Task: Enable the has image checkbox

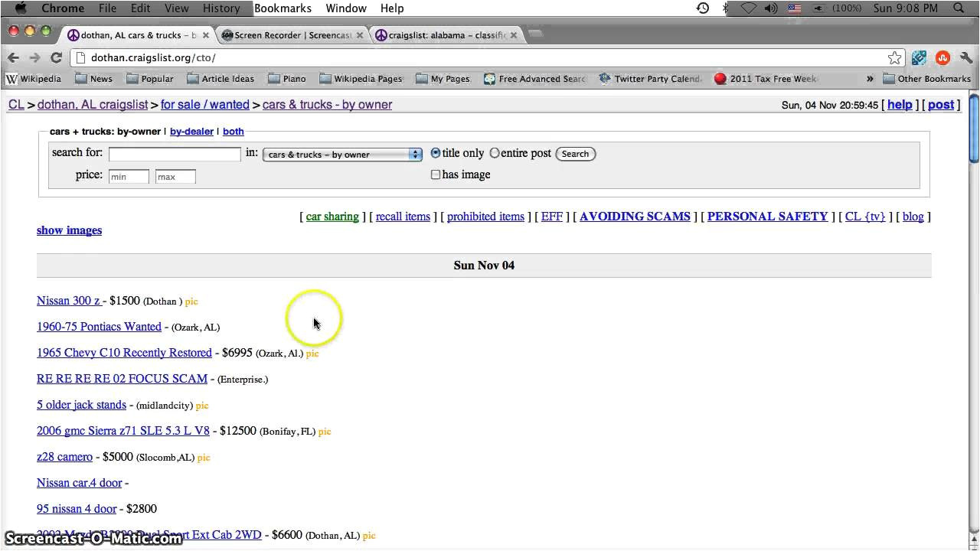Action: [436, 174]
